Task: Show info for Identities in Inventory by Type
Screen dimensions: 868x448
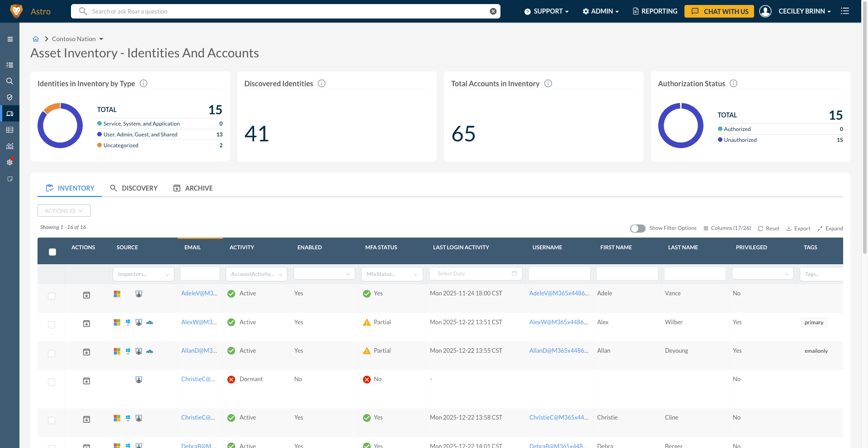Action: point(144,84)
